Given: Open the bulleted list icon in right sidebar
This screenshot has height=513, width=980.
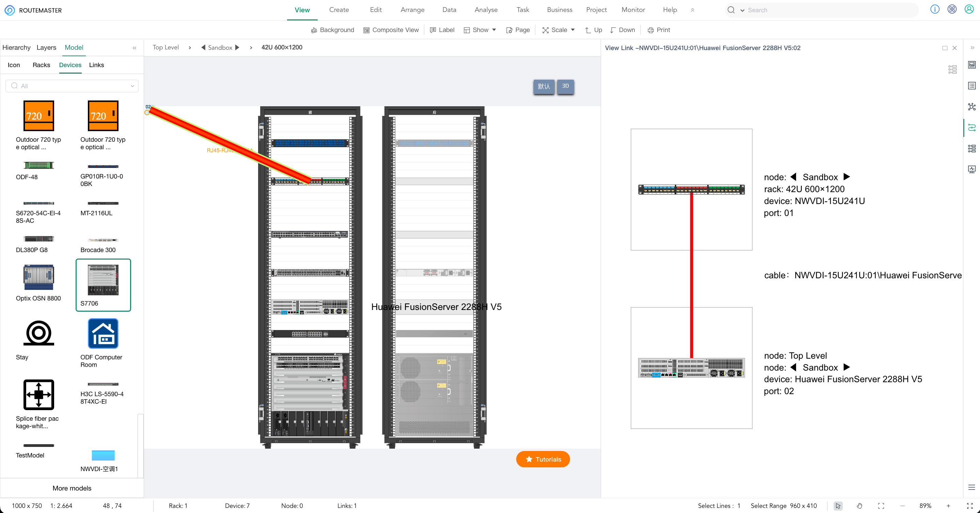Looking at the screenshot, I should (971, 149).
